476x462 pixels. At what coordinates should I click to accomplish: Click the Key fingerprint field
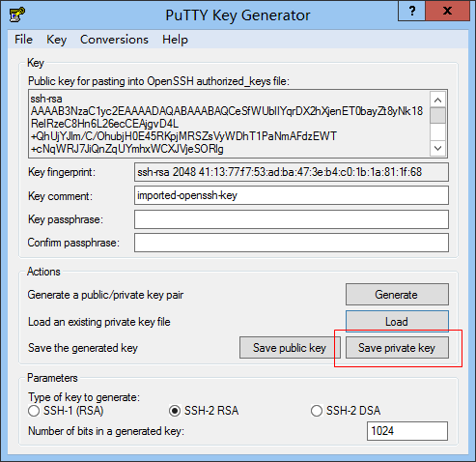pyautogui.click(x=292, y=172)
